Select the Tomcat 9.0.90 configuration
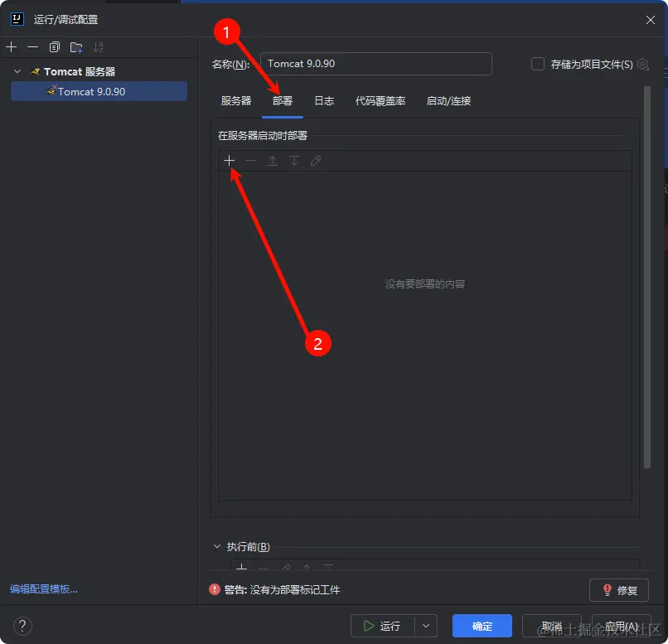This screenshot has width=668, height=644. [x=99, y=91]
